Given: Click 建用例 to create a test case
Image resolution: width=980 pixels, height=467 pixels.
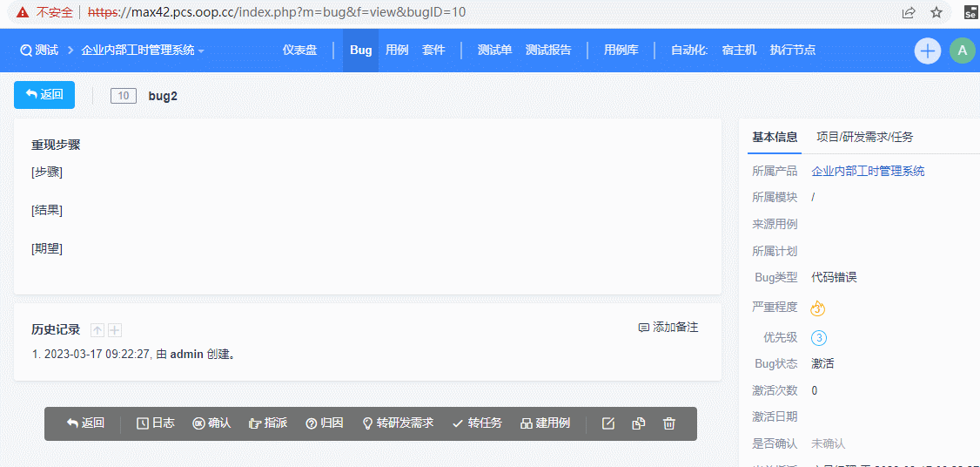Looking at the screenshot, I should click(x=545, y=423).
